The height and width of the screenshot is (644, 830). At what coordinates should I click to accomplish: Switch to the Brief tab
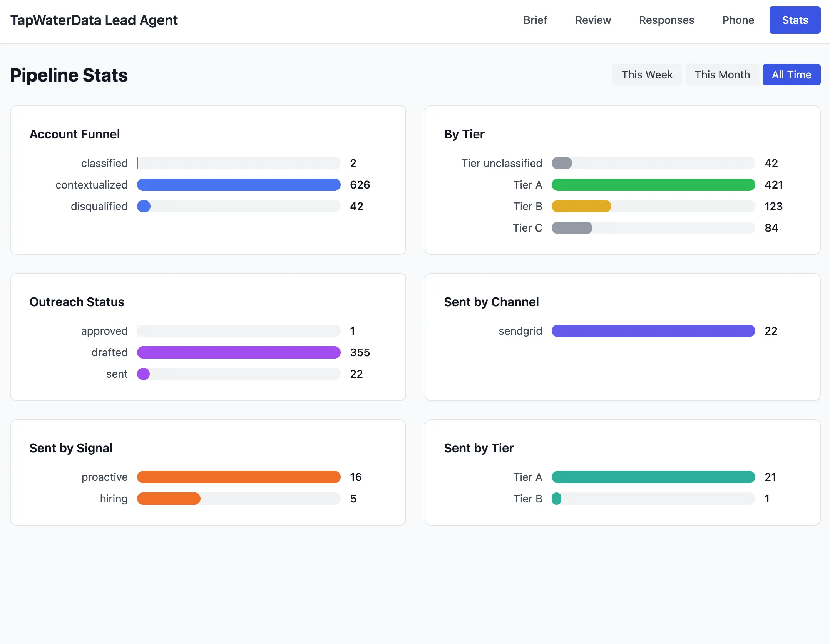click(x=535, y=20)
